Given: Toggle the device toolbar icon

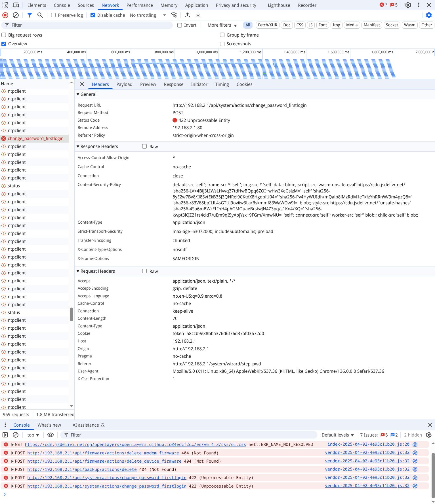Looking at the screenshot, I should click(x=16, y=5).
